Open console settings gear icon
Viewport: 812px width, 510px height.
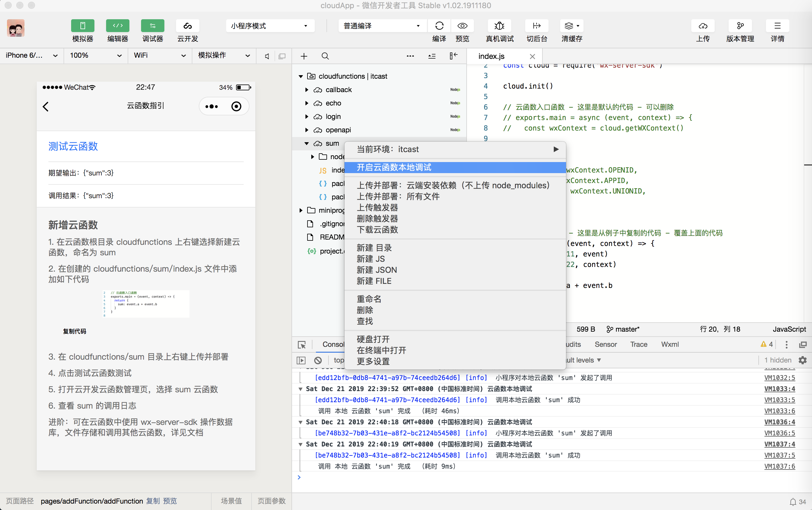803,360
